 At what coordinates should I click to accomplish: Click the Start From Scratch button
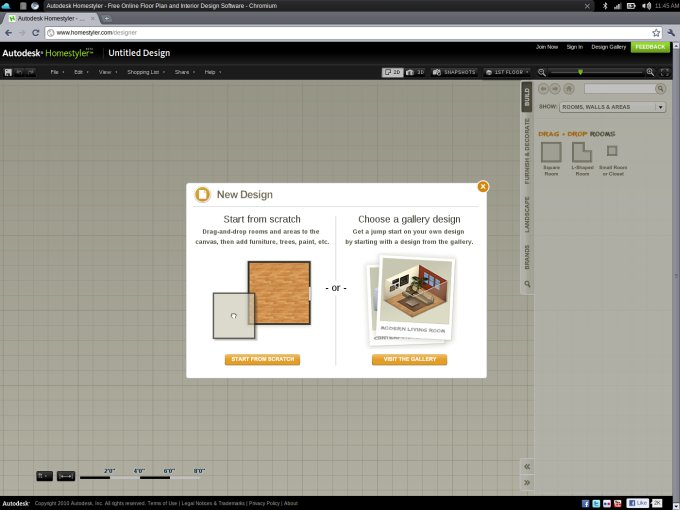[262, 360]
